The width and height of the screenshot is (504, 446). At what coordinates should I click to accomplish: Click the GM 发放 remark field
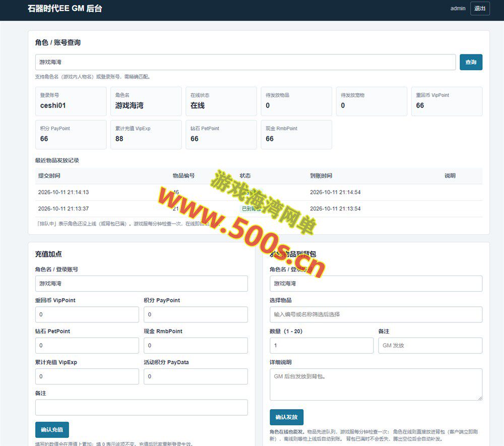point(430,345)
